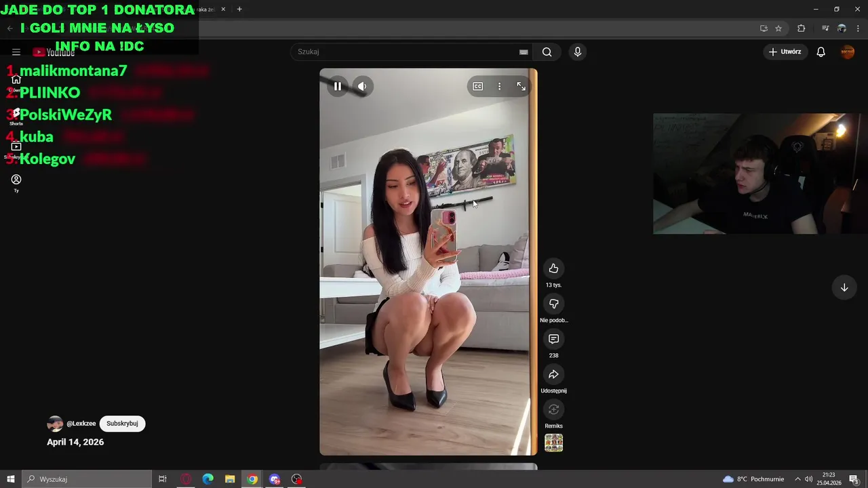Image resolution: width=868 pixels, height=488 pixels.
Task: Click the install app icon in address bar
Action: click(x=764, y=28)
